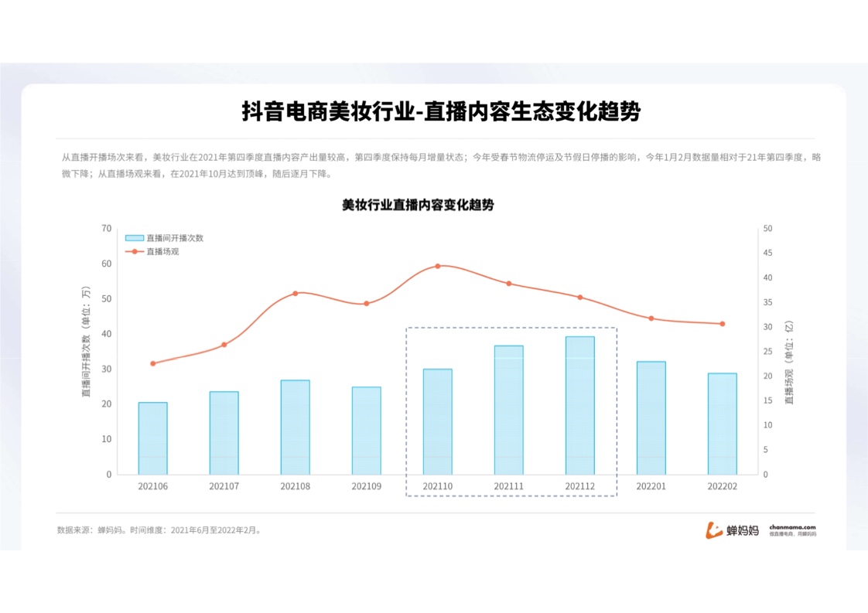
Task: Click the 202202 bar
Action: point(722,424)
